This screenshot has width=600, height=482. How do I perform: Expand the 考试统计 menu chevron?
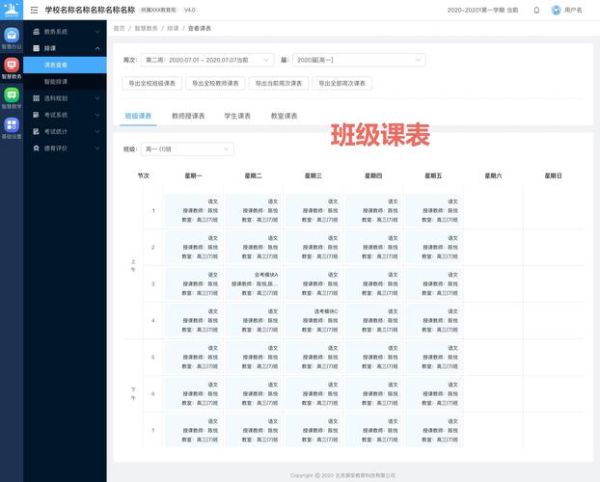[97, 132]
